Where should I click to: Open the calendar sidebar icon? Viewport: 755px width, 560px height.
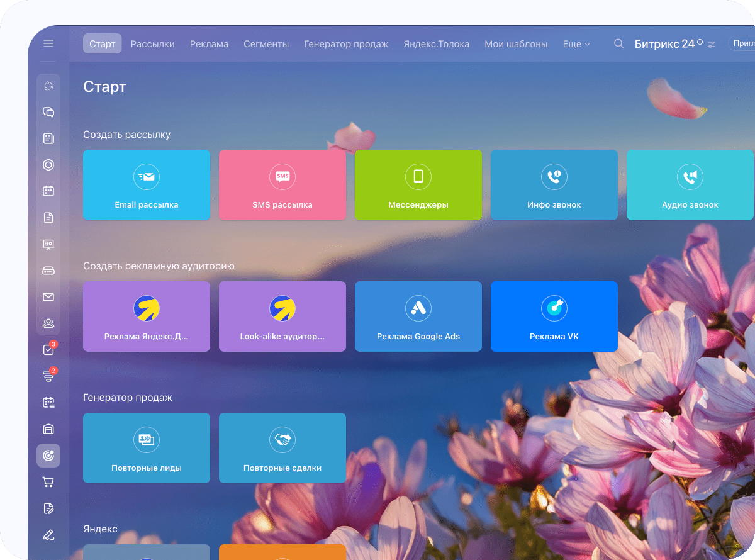click(x=48, y=191)
